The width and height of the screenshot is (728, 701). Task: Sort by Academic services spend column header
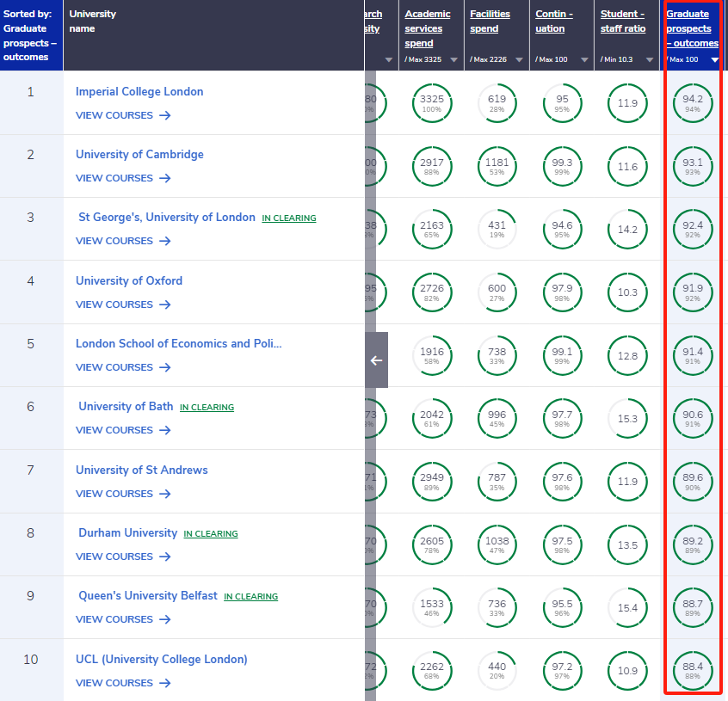(427, 28)
